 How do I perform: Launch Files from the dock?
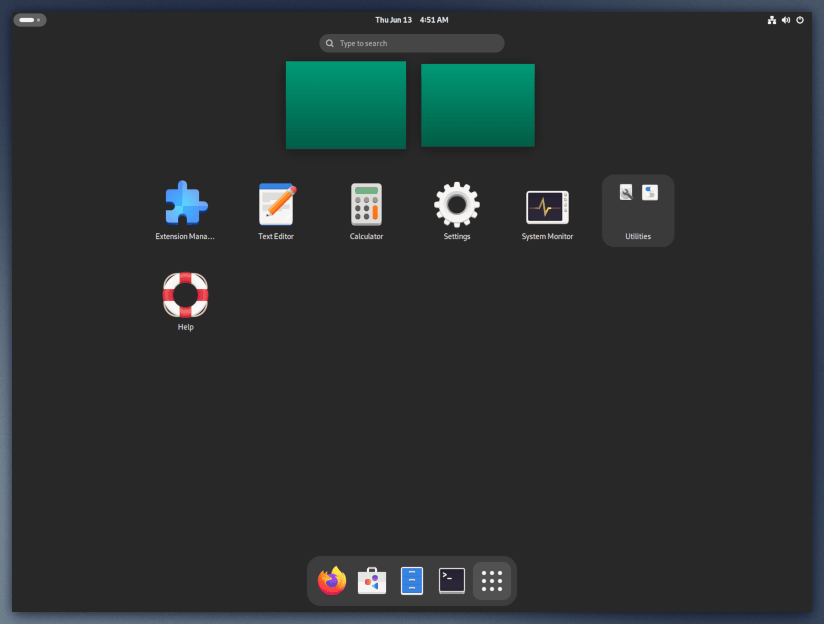tap(412, 581)
